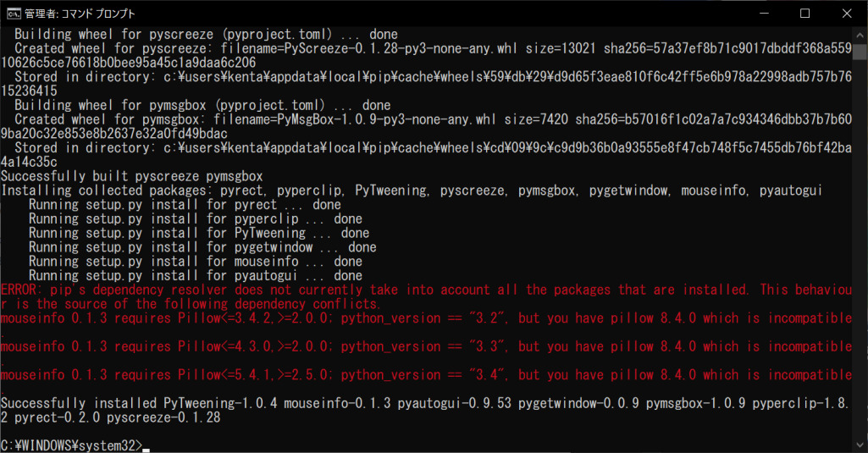Click the 'Successfully built pyscreeze pymsgbox' line
The image size is (868, 453).
tap(132, 176)
